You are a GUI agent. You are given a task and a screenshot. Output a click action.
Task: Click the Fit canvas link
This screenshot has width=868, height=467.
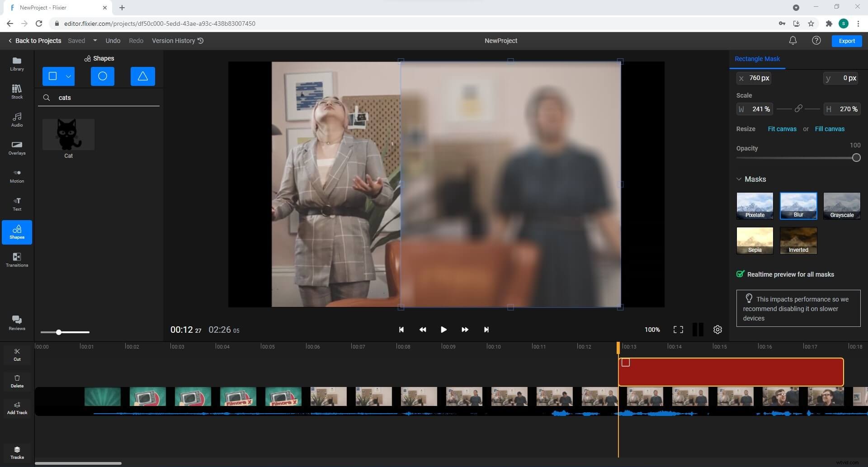tap(782, 129)
